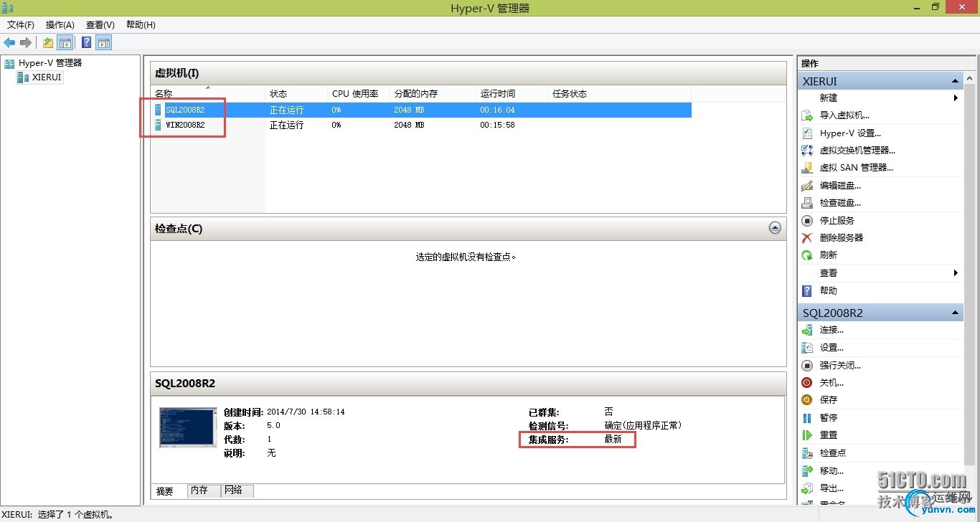The image size is (980, 522).
Task: Collapse the XIERUI actions section arrow
Action: pyautogui.click(x=955, y=81)
